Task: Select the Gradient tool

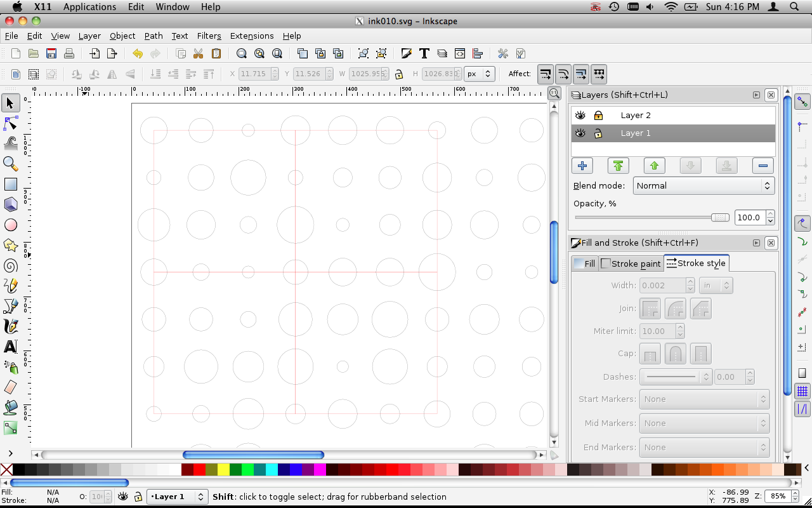Action: point(10,427)
